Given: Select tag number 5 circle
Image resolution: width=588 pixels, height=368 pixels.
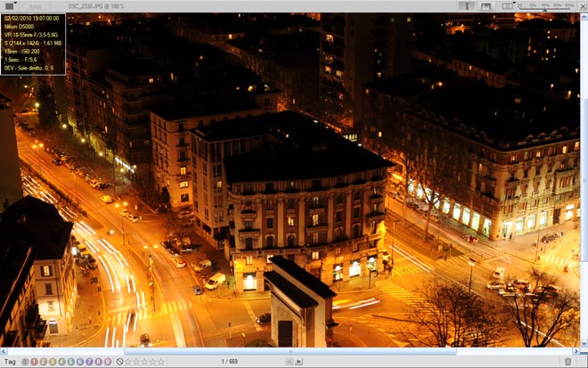Looking at the screenshot, I should pos(72,362).
